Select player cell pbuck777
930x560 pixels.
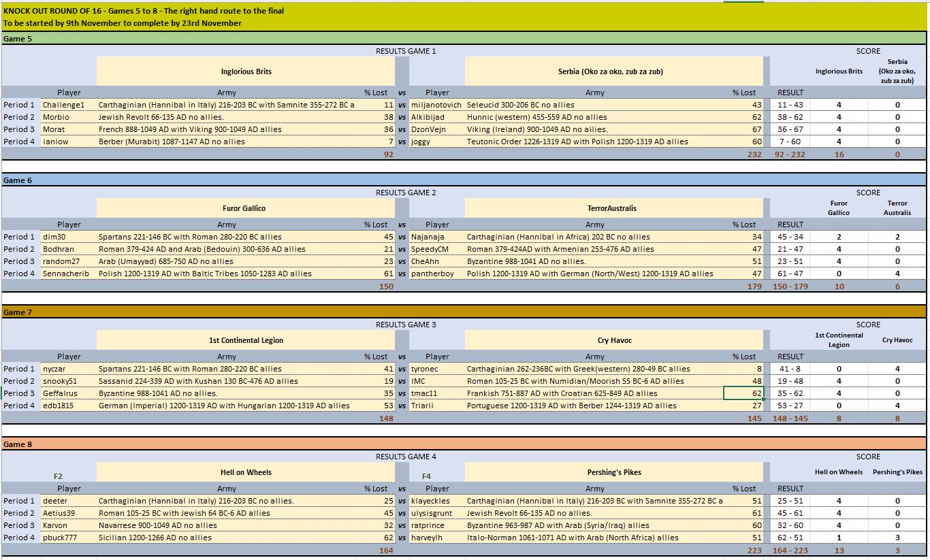tap(69, 538)
